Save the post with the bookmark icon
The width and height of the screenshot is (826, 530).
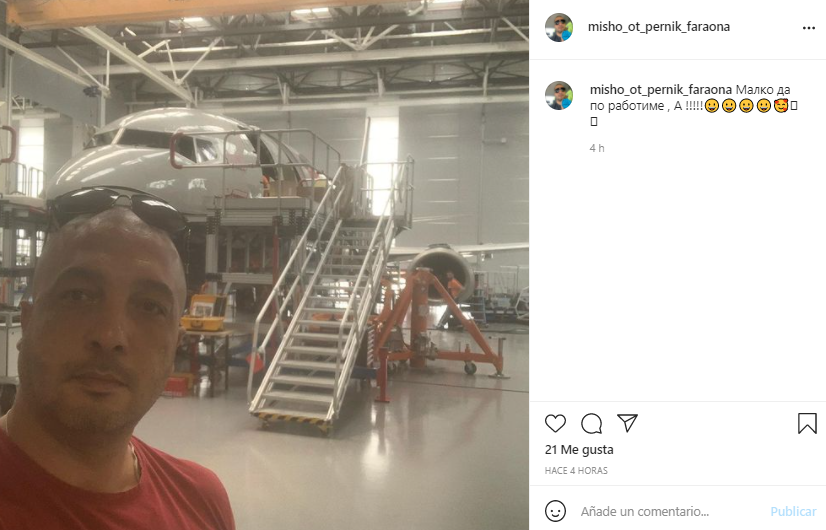[807, 423]
